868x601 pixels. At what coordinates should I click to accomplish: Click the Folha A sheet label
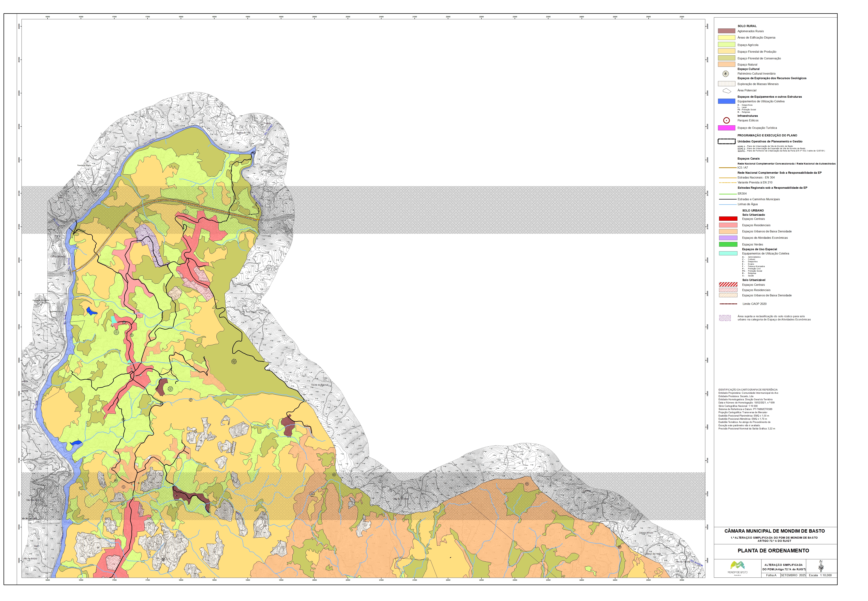pyautogui.click(x=771, y=575)
